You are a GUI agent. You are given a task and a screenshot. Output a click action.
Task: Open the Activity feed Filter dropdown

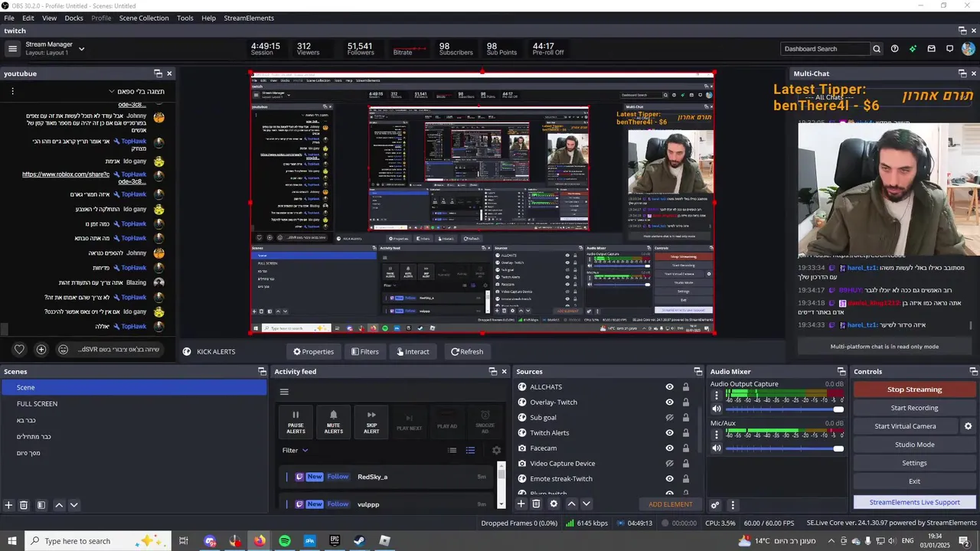click(x=295, y=451)
